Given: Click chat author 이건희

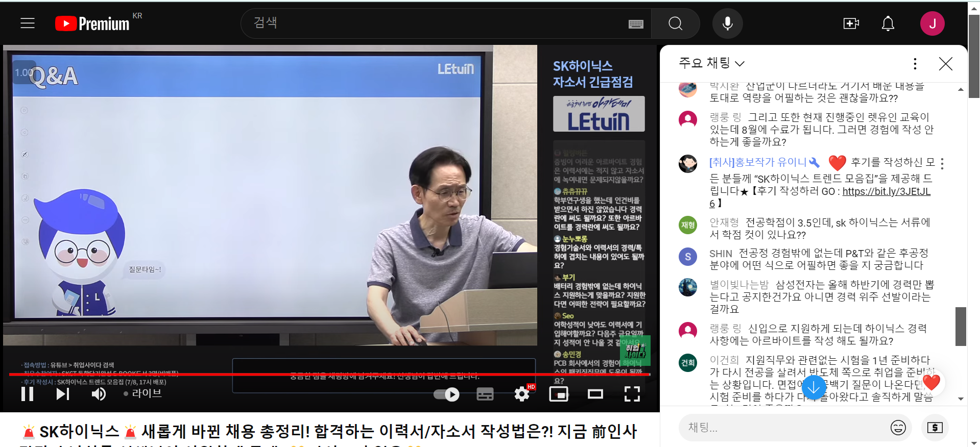Looking at the screenshot, I should click(x=724, y=360).
